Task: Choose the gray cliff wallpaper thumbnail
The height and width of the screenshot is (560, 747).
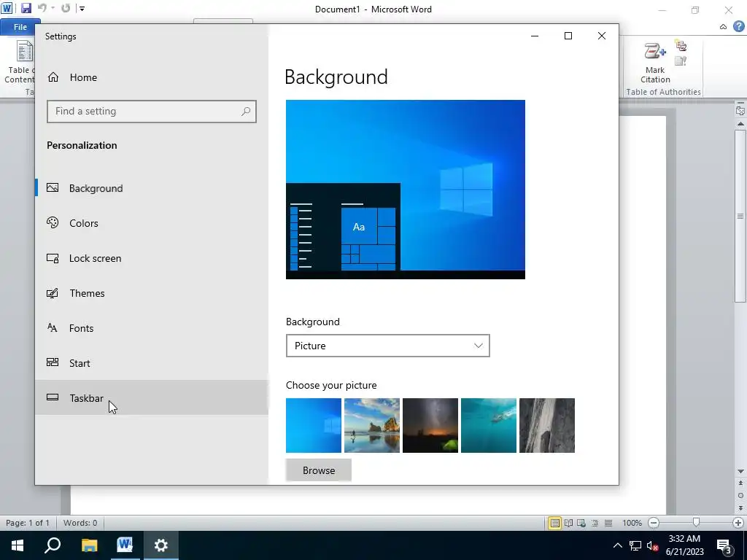Action: click(547, 425)
